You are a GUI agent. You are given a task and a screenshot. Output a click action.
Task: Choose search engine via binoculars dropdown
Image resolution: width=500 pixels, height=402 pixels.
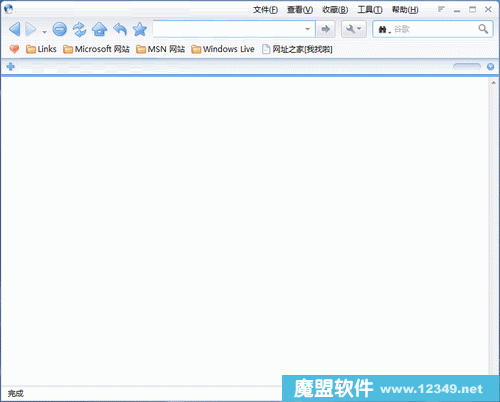(x=384, y=30)
